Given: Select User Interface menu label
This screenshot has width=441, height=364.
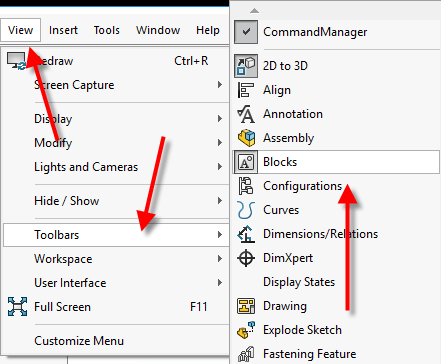Looking at the screenshot, I should (x=70, y=283).
